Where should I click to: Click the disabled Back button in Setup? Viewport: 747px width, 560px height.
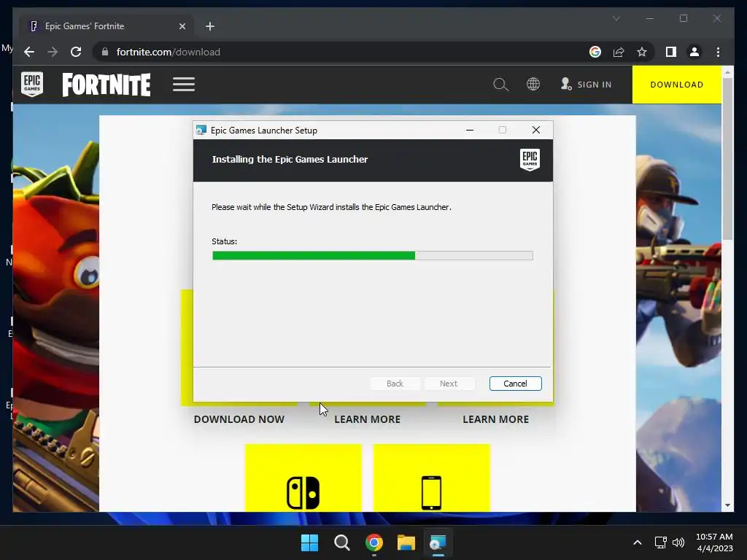click(395, 384)
